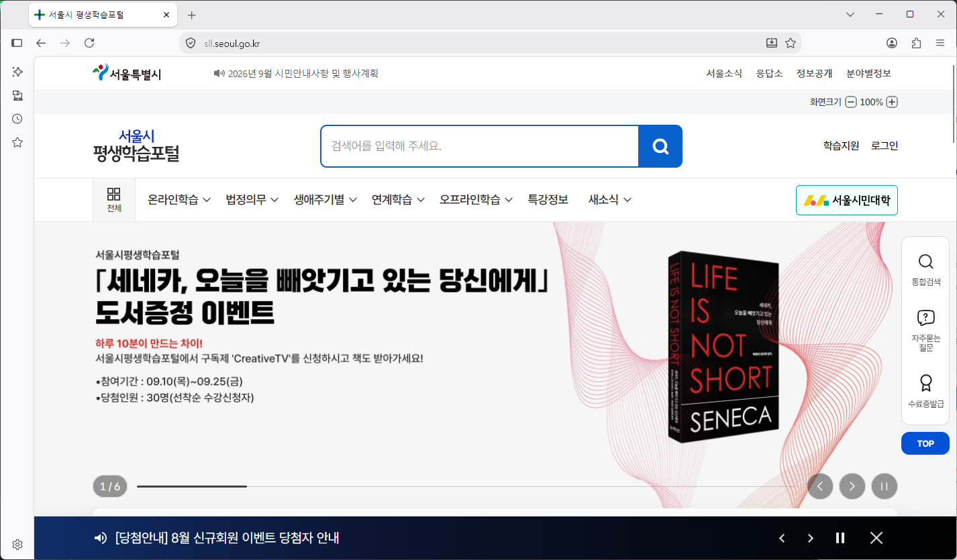Open sidebar settings gear
This screenshot has height=560, width=957.
coord(17,544)
